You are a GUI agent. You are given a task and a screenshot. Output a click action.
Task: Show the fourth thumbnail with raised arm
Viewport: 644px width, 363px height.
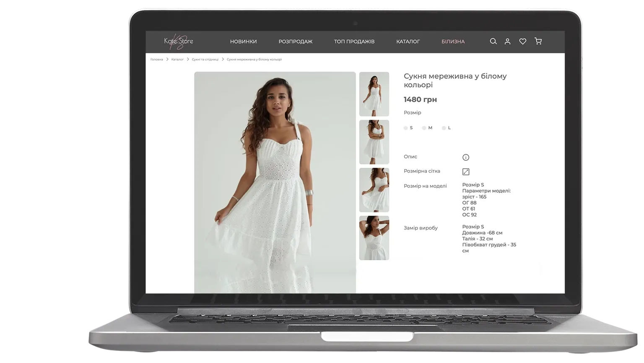[x=374, y=238]
